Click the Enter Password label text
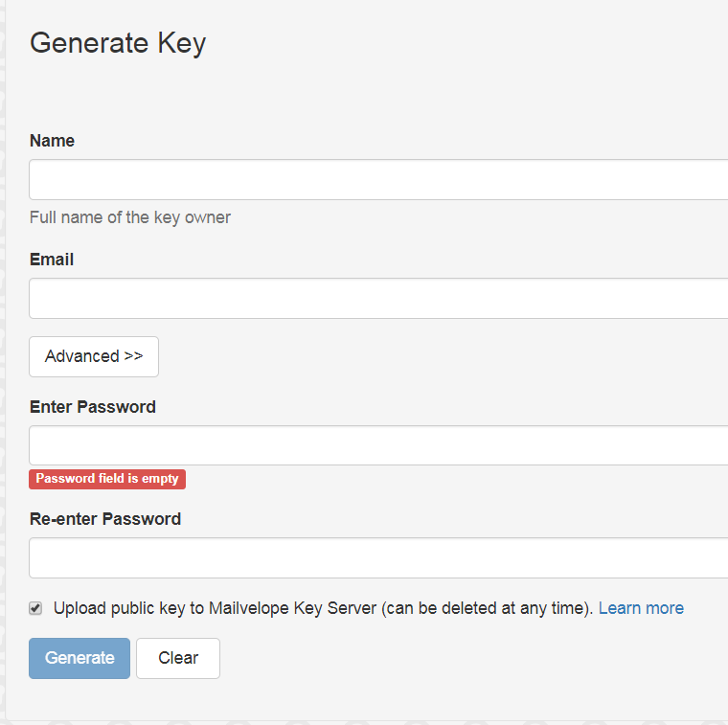This screenshot has height=725, width=728. coord(93,407)
